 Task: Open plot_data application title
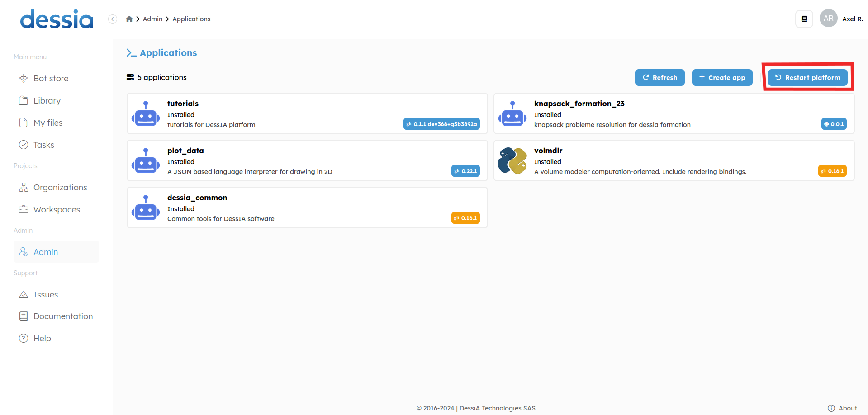coord(185,151)
